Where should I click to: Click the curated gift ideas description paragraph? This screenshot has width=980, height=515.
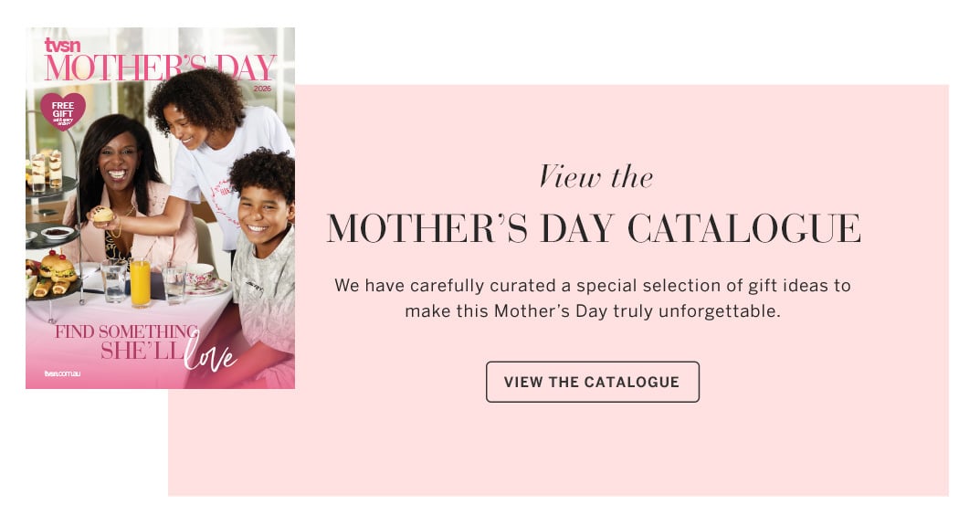pyautogui.click(x=592, y=298)
